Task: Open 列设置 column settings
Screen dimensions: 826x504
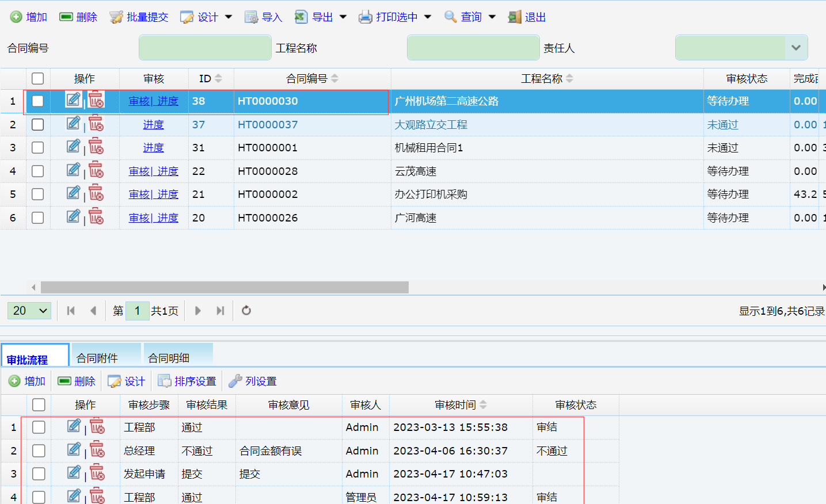Action: (253, 381)
